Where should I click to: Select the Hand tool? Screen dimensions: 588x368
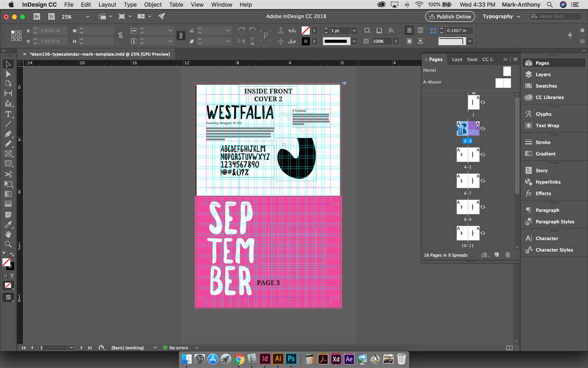click(8, 234)
